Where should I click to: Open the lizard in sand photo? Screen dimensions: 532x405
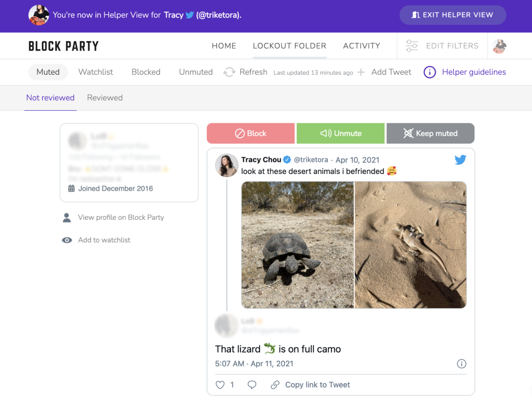click(410, 245)
